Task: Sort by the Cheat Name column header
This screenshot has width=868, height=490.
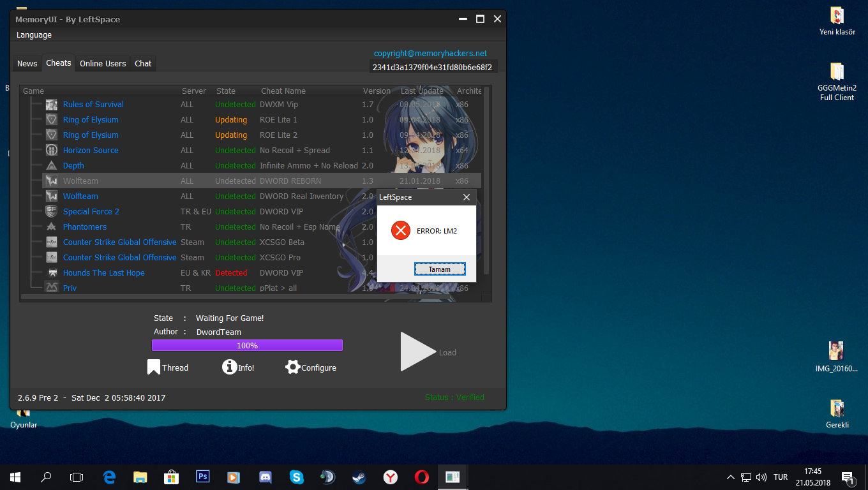Action: (283, 91)
